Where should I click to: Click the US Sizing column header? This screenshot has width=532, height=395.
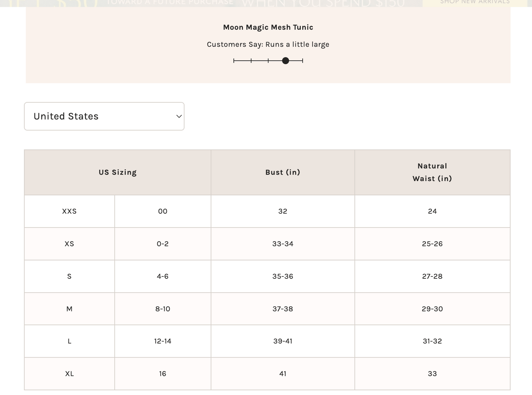117,172
